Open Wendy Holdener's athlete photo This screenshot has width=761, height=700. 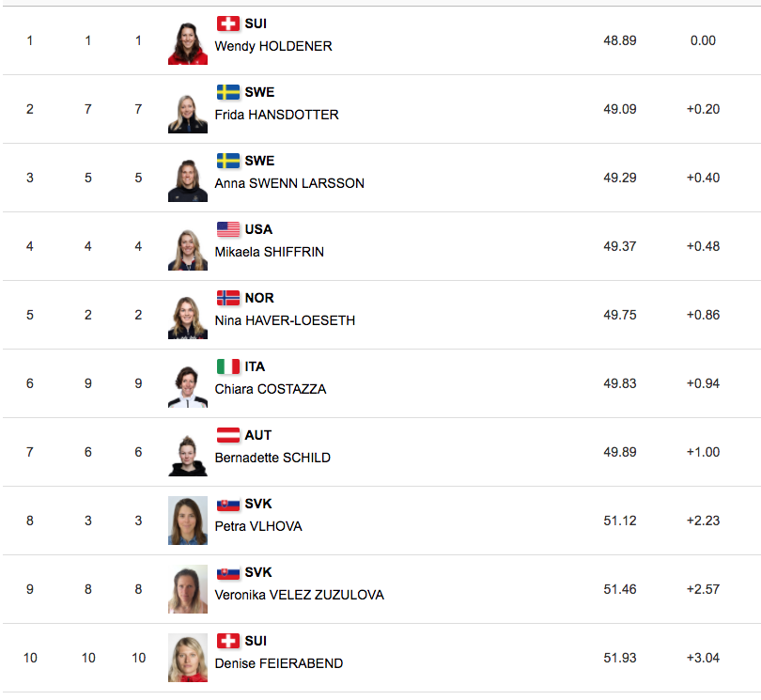[x=188, y=42]
